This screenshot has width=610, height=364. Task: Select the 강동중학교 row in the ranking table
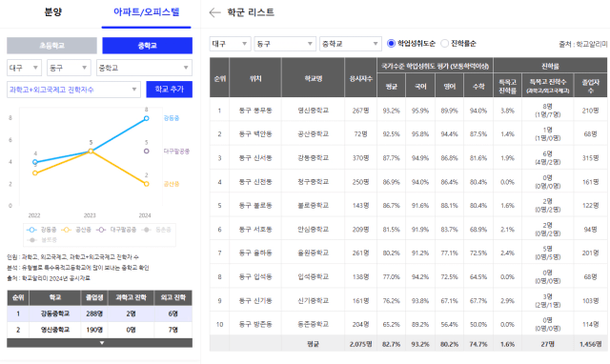click(99, 313)
